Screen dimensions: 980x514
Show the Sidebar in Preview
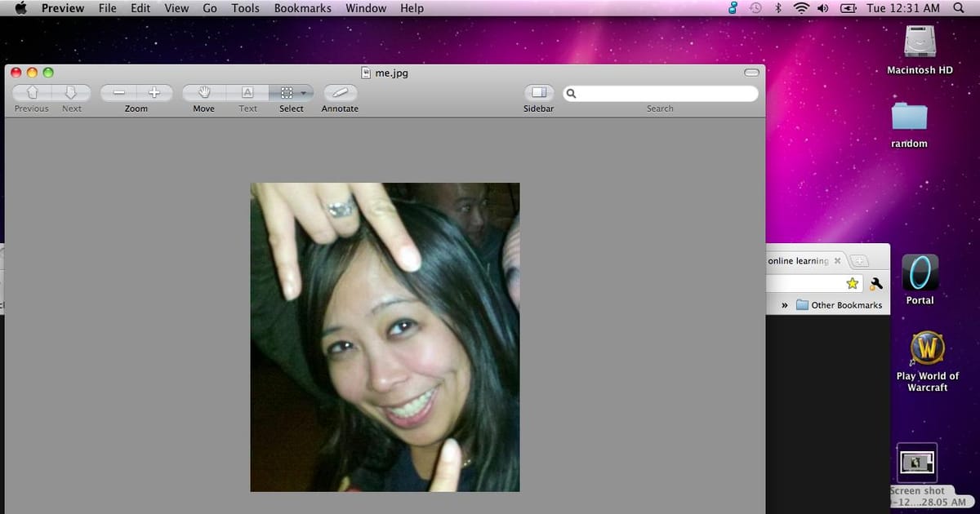click(538, 94)
